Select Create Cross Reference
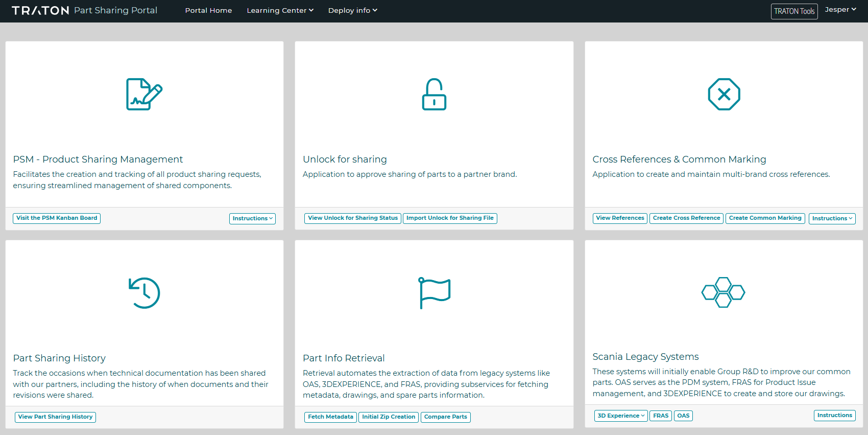Image resolution: width=868 pixels, height=435 pixels. [x=686, y=218]
